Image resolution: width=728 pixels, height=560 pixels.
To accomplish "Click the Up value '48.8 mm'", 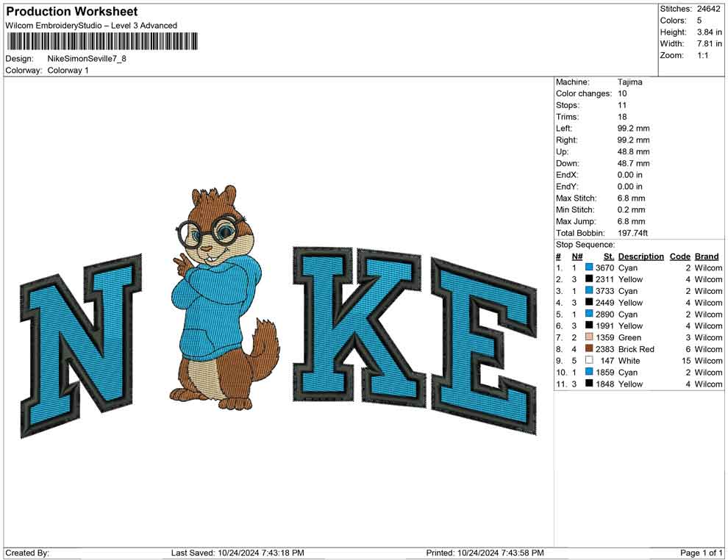I will [633, 151].
